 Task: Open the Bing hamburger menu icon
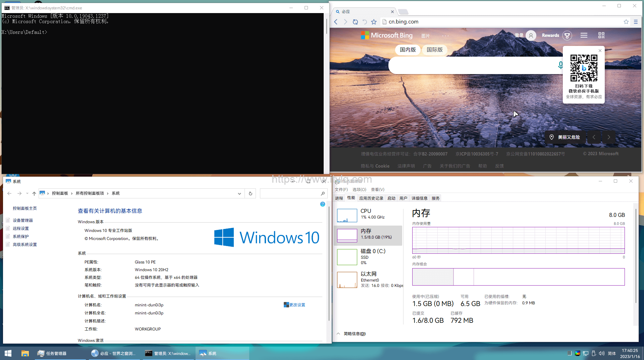pyautogui.click(x=584, y=36)
